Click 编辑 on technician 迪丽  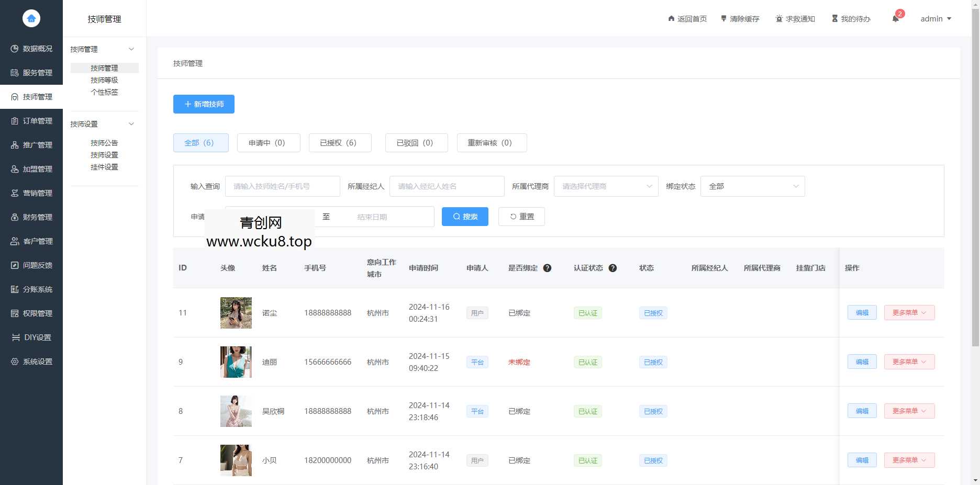point(862,362)
